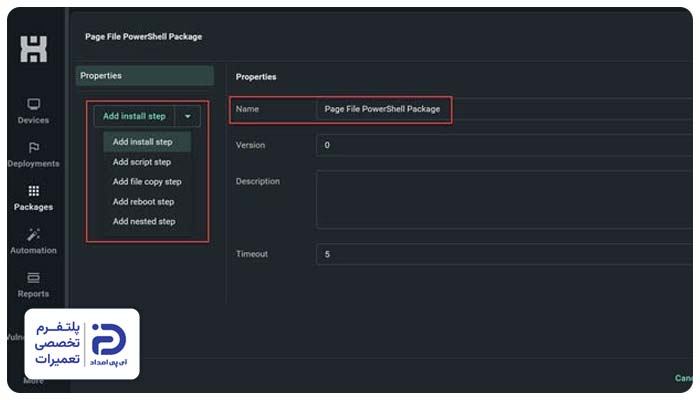
Task: Click the Add install step button
Action: click(x=134, y=117)
